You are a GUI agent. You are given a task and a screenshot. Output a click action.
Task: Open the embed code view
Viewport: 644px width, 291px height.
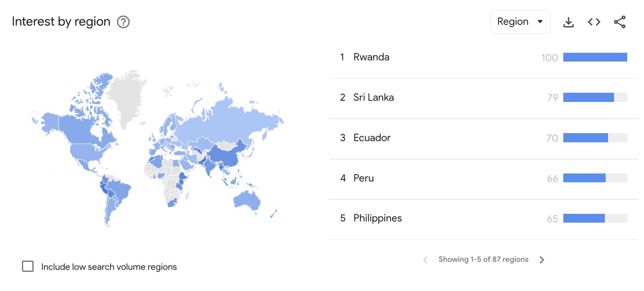click(x=594, y=22)
